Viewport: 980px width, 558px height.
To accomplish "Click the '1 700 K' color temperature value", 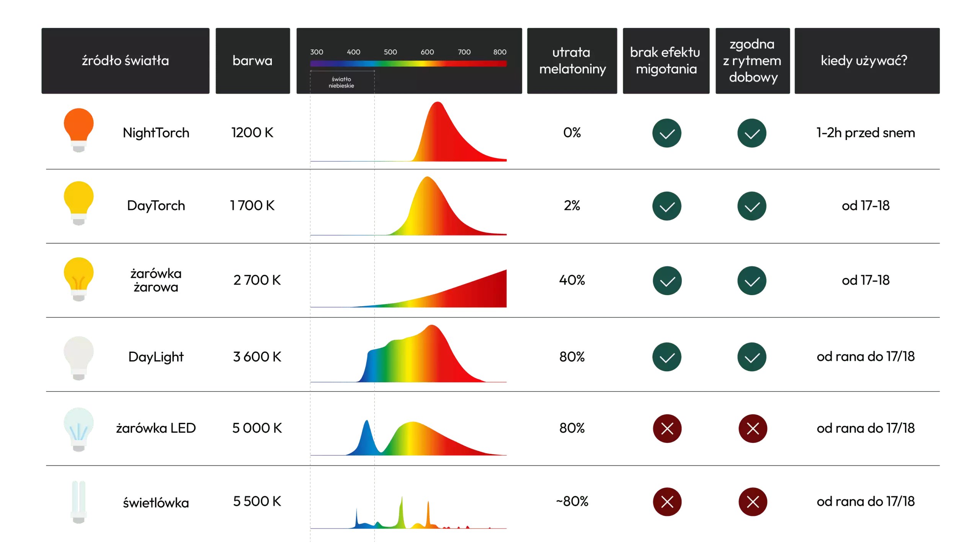I will [252, 206].
